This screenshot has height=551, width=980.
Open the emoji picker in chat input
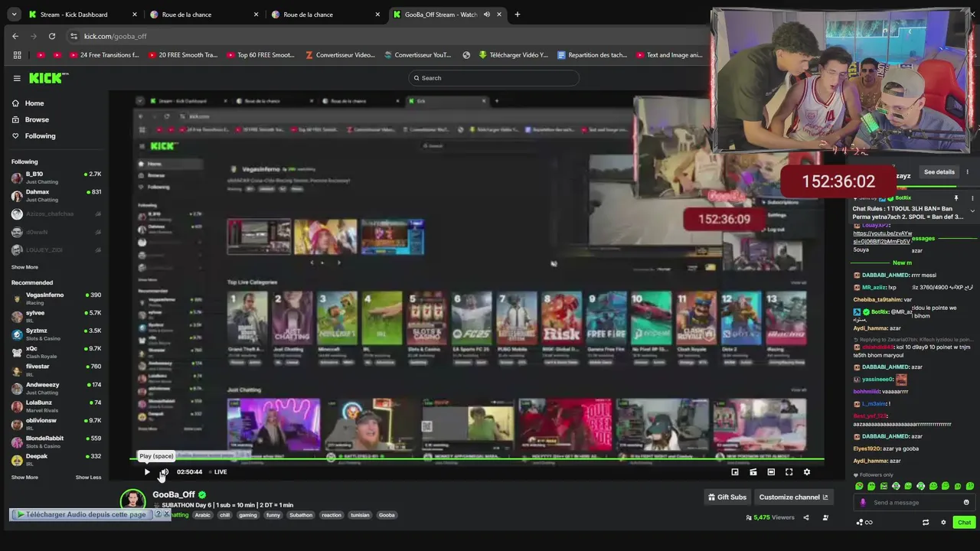(x=966, y=503)
